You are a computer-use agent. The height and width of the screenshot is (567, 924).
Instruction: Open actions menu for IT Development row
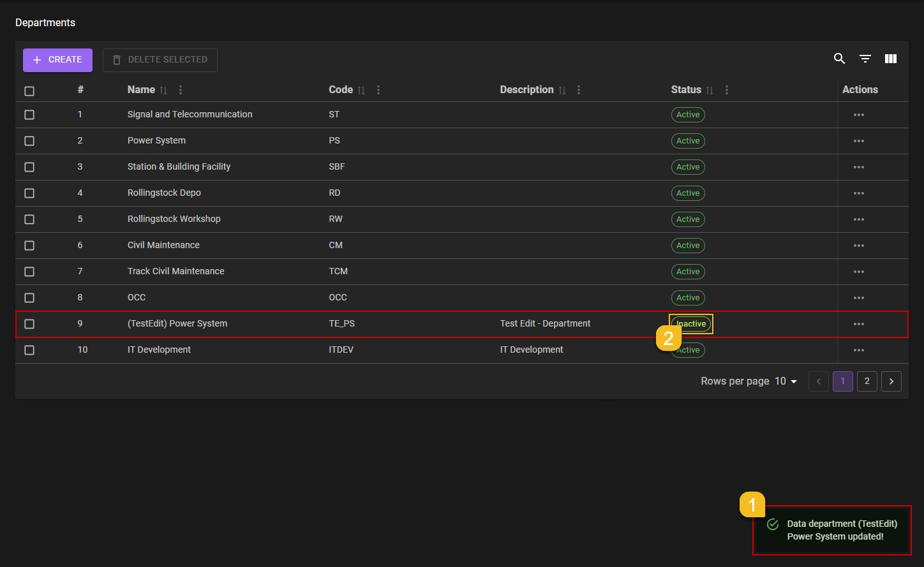[858, 350]
